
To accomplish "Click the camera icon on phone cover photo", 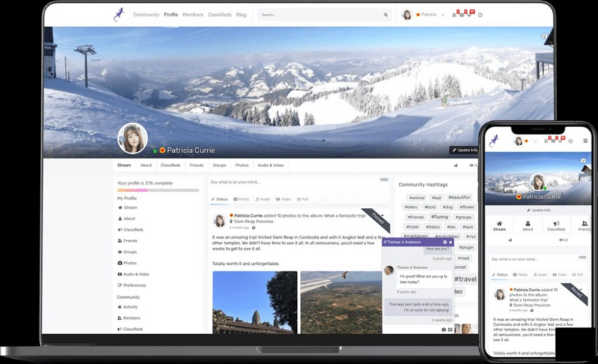I will click(583, 160).
